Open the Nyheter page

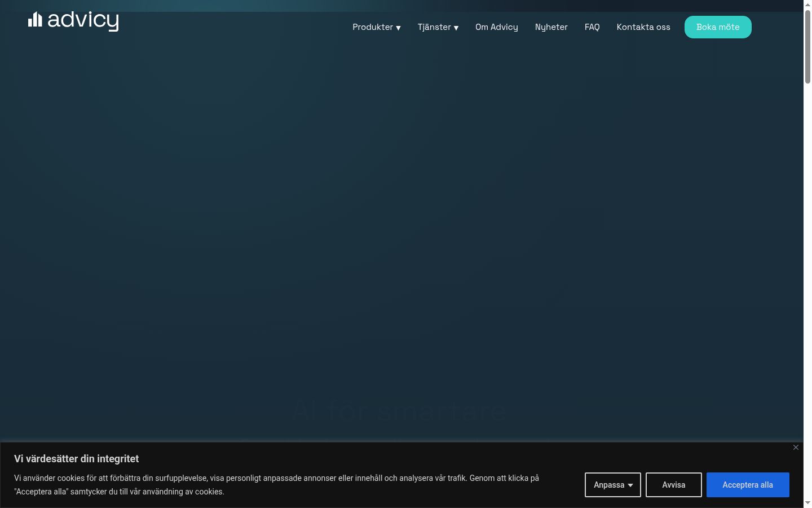(x=551, y=27)
